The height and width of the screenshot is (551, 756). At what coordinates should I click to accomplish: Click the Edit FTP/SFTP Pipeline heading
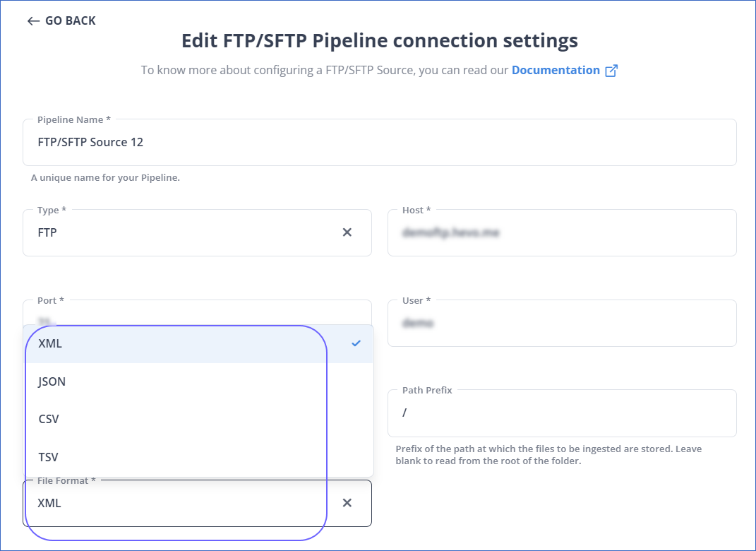click(379, 40)
